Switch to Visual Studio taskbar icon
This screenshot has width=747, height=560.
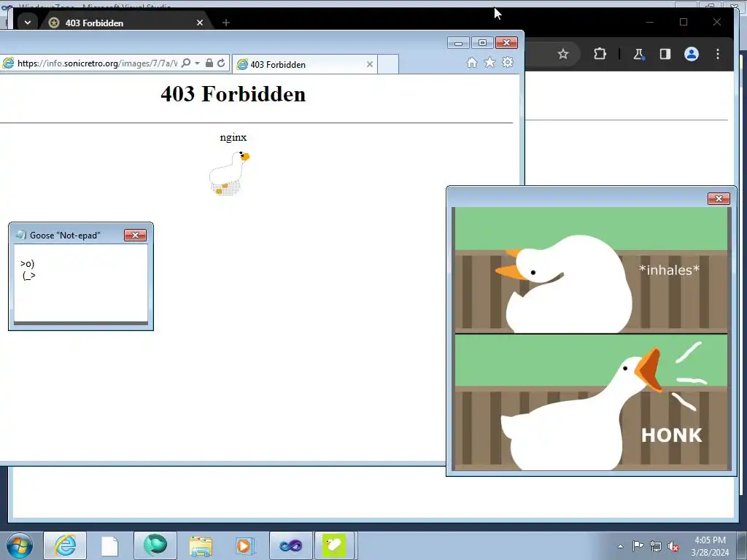coord(290,545)
